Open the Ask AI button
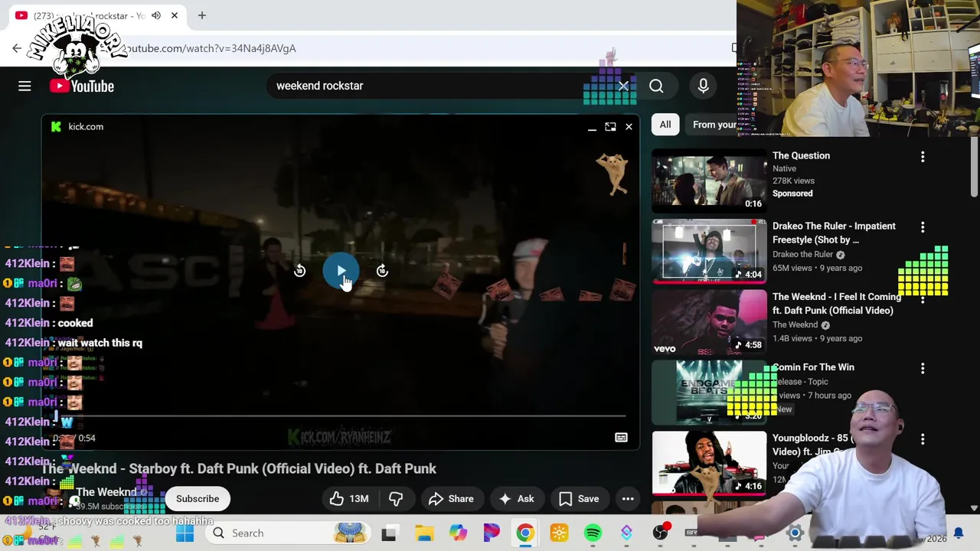The width and height of the screenshot is (980, 551). [x=517, y=499]
